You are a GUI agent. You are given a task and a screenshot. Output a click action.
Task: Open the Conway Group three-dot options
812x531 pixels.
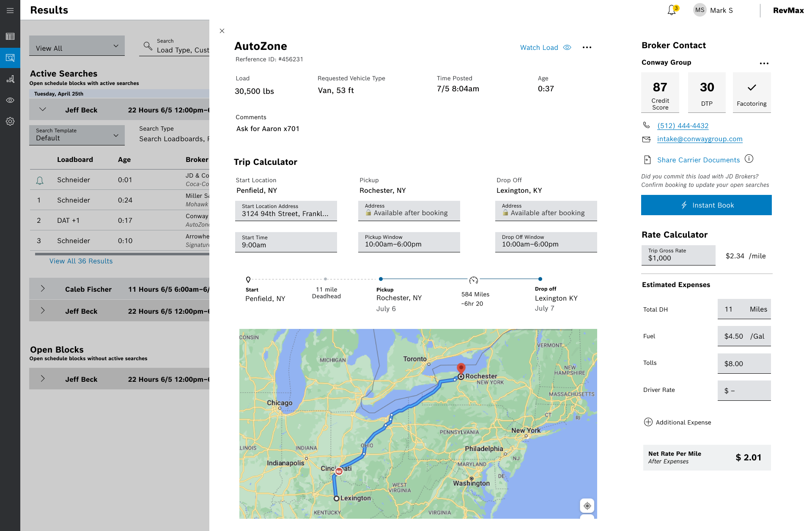click(764, 63)
